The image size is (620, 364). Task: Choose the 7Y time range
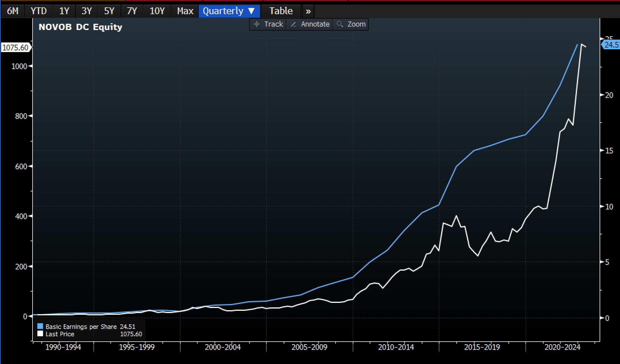click(132, 11)
